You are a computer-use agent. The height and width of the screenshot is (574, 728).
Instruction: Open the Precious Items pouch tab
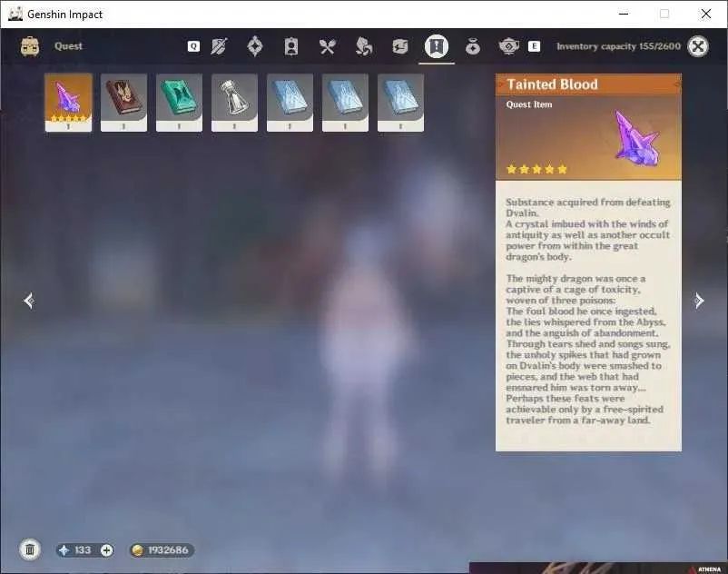click(473, 47)
